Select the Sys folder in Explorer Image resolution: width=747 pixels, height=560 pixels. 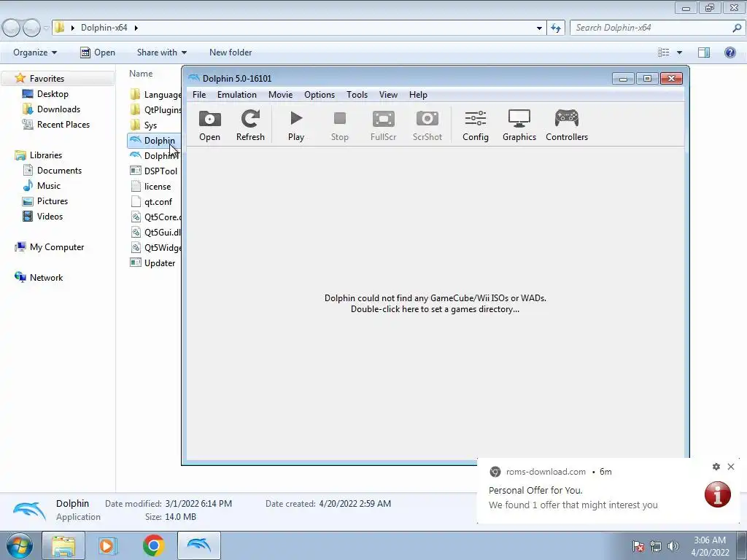pyautogui.click(x=144, y=125)
